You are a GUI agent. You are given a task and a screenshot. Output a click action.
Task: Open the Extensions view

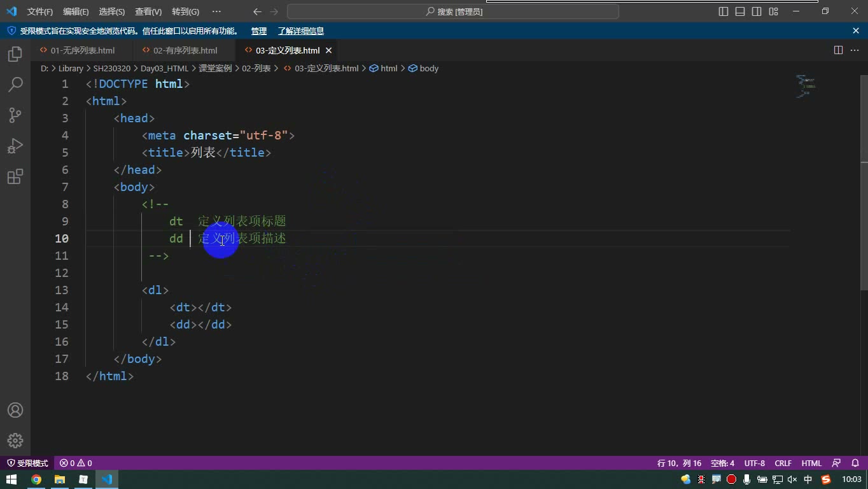pos(15,176)
